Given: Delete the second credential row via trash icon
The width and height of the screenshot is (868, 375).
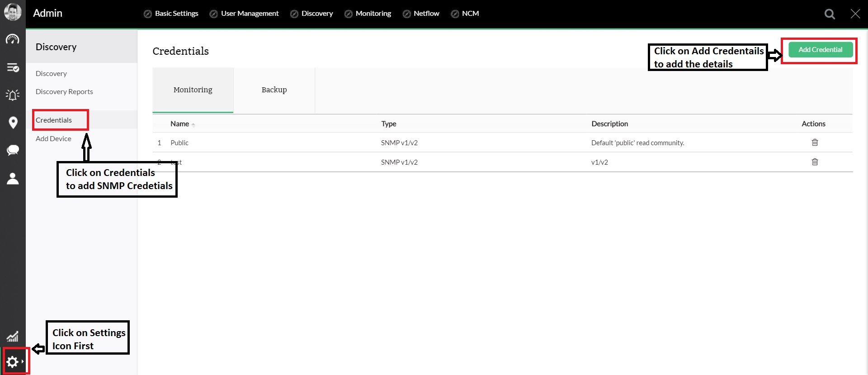Looking at the screenshot, I should tap(815, 162).
